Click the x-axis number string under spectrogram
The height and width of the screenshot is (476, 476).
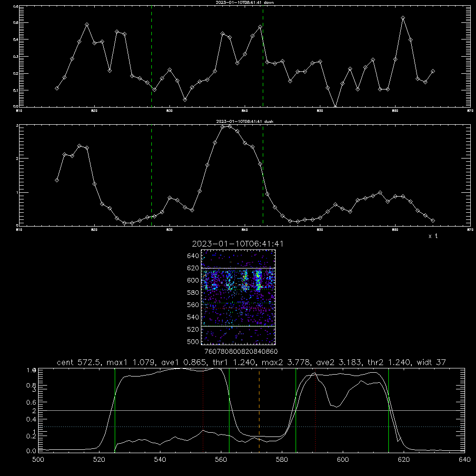pos(241,351)
